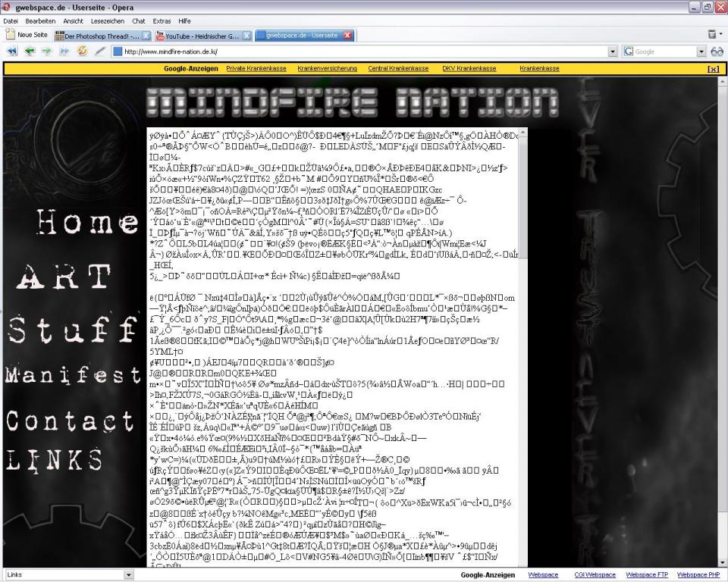Open the Stuff section
The width and height of the screenshot is (728, 582).
pos(73,329)
